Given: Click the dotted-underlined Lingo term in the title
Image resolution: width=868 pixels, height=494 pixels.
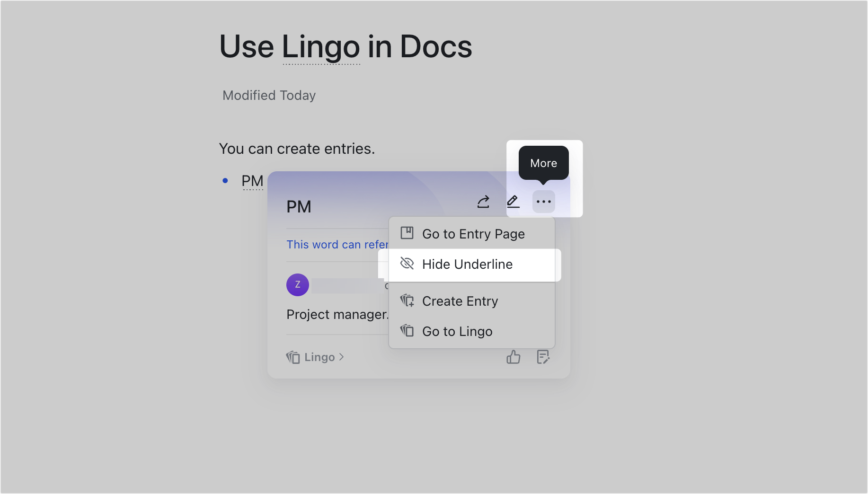Looking at the screenshot, I should click(x=321, y=46).
